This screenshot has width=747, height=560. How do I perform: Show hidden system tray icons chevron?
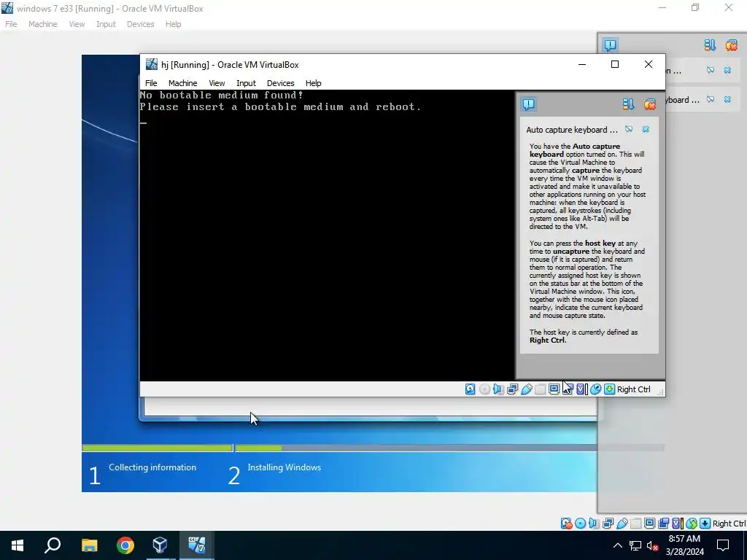pyautogui.click(x=617, y=545)
